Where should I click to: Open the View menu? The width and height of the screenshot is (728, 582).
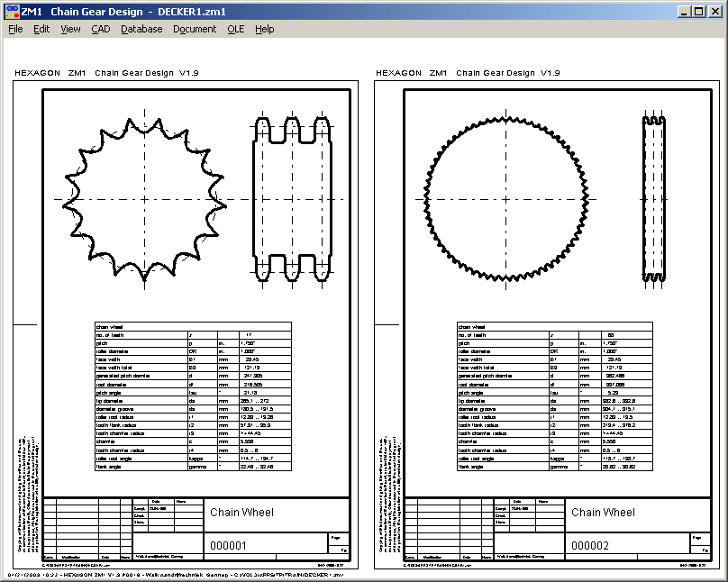(70, 29)
